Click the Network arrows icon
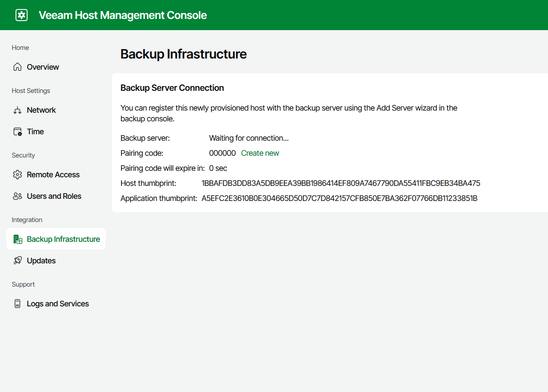The width and height of the screenshot is (548, 392). click(17, 110)
